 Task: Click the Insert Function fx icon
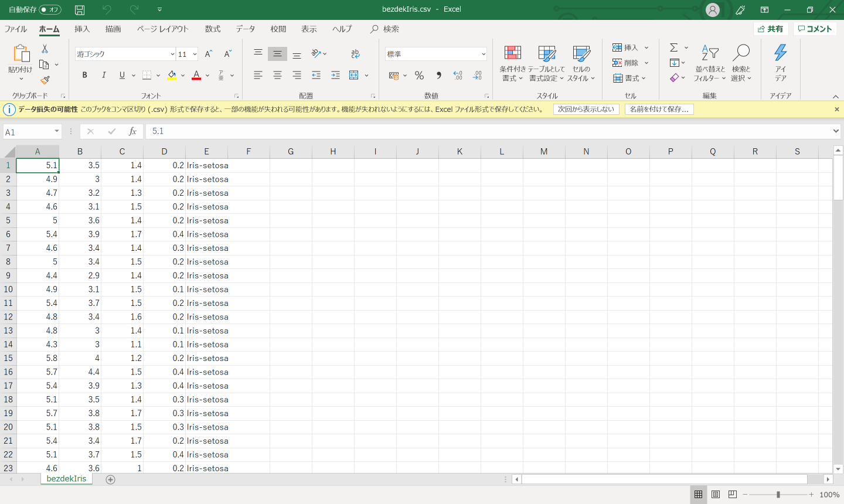coord(132,131)
